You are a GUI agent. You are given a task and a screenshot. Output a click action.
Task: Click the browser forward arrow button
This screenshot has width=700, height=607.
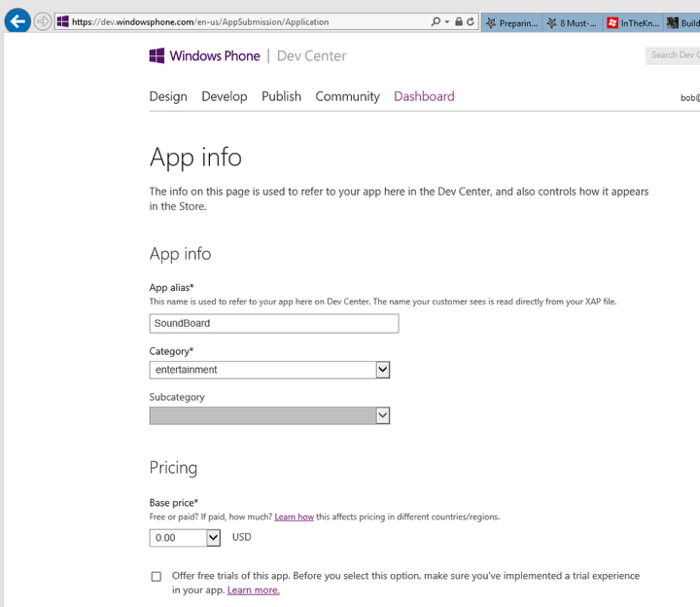43,21
